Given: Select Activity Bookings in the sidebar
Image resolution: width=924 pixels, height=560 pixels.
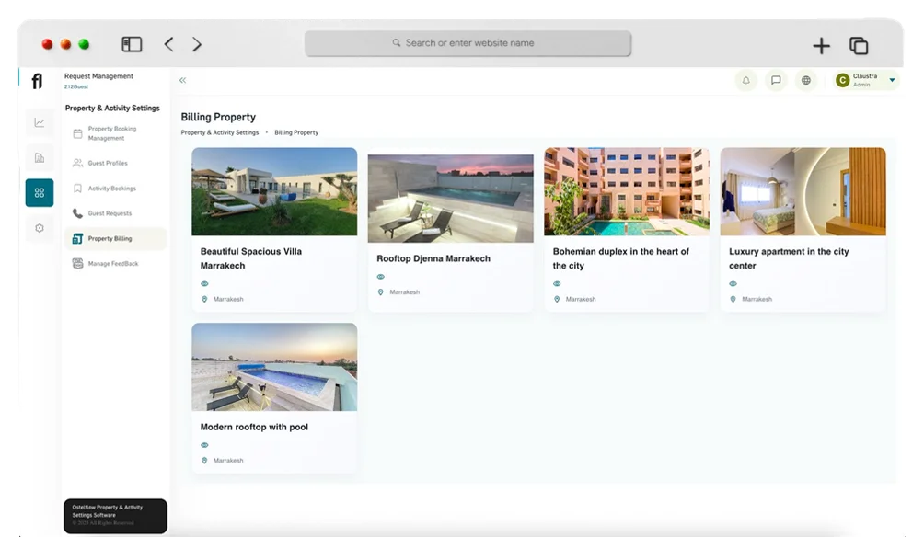Looking at the screenshot, I should 111,189.
